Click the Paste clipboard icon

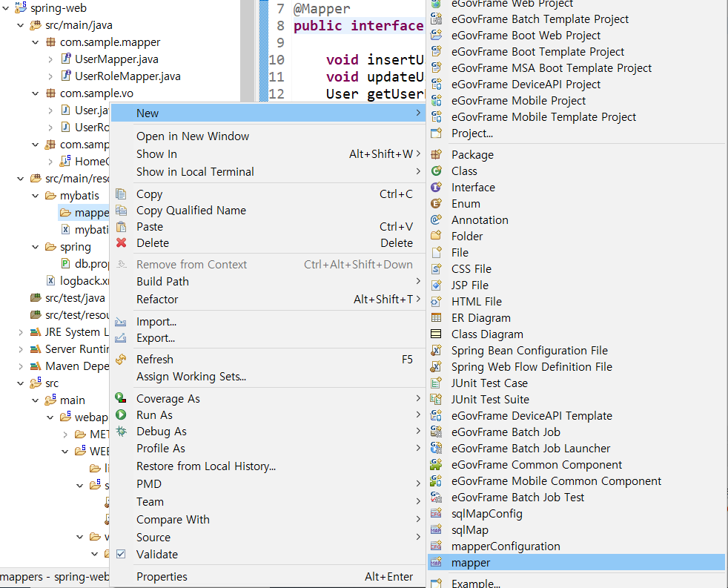121,227
